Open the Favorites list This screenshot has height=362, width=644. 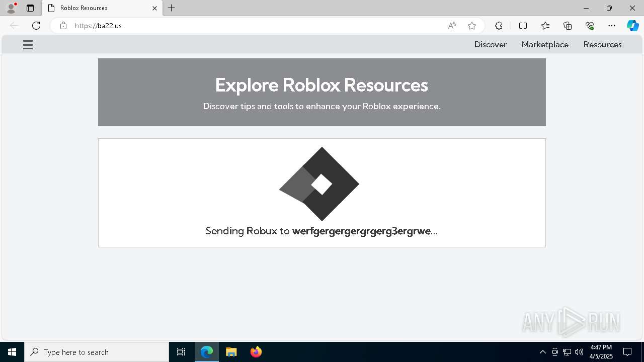[x=545, y=26]
